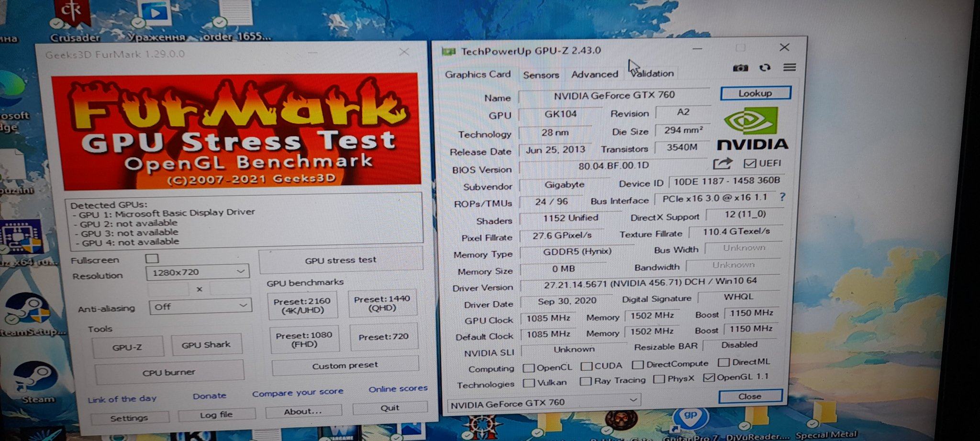Click the Custom preset button
This screenshot has height=441, width=980.
coord(345,365)
